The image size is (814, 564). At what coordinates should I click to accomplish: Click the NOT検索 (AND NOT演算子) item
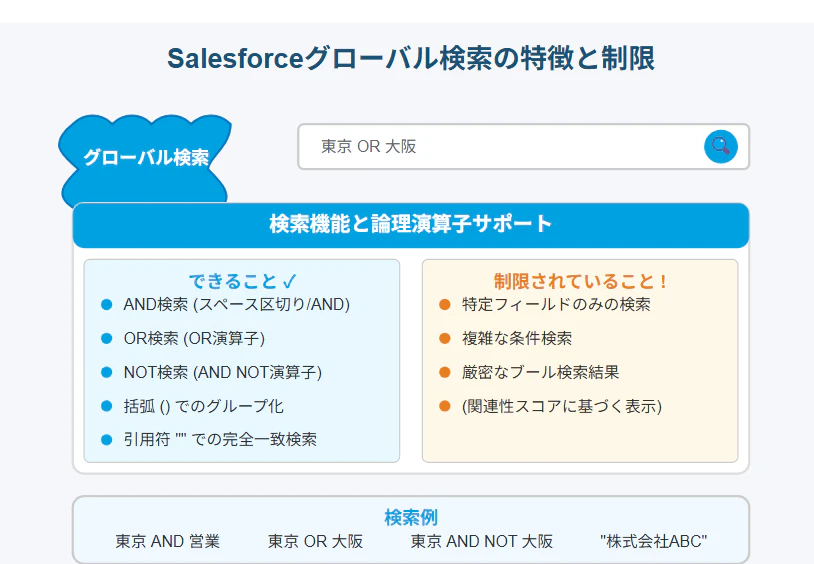(223, 372)
